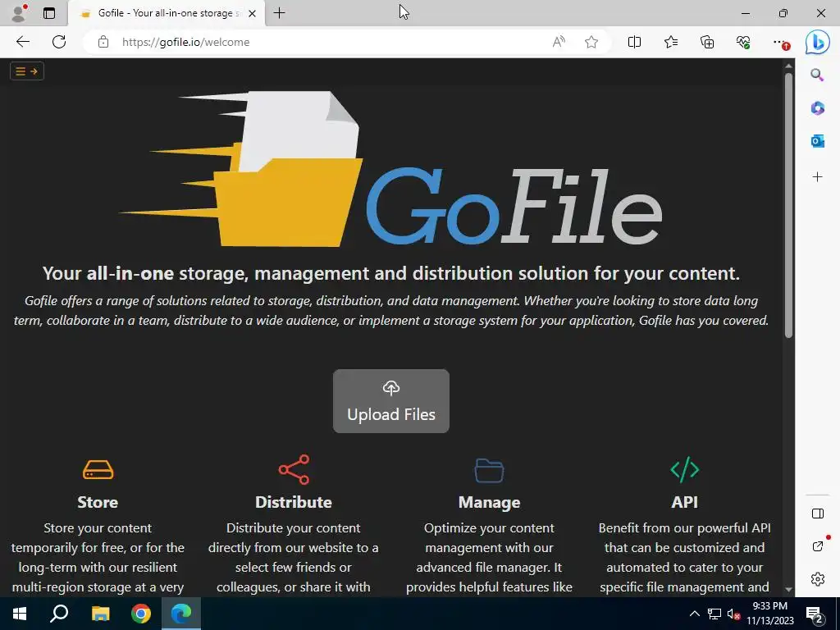The height and width of the screenshot is (630, 840).
Task: Open split screen icon in toolbar
Action: [x=634, y=42]
